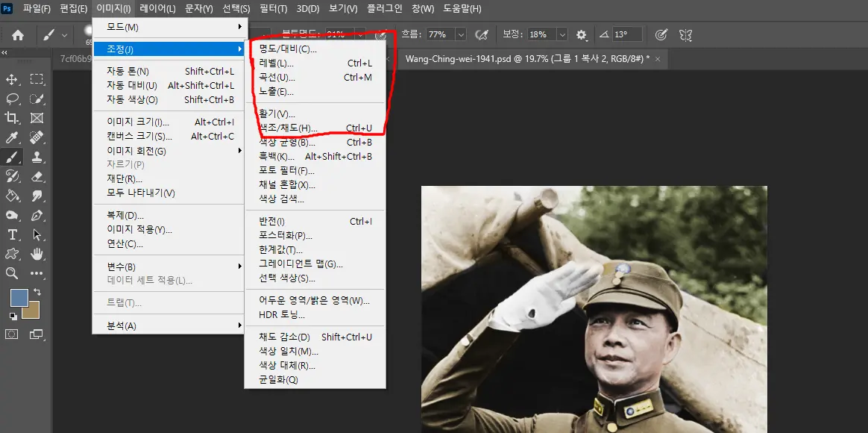Open the 보기(V) menu
This screenshot has width=868, height=433.
tap(344, 9)
